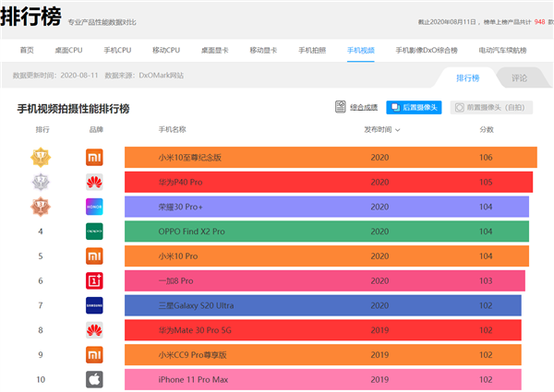Open the 电动汽车续航榜 navigation link
The height and width of the screenshot is (392, 554).
click(x=504, y=50)
